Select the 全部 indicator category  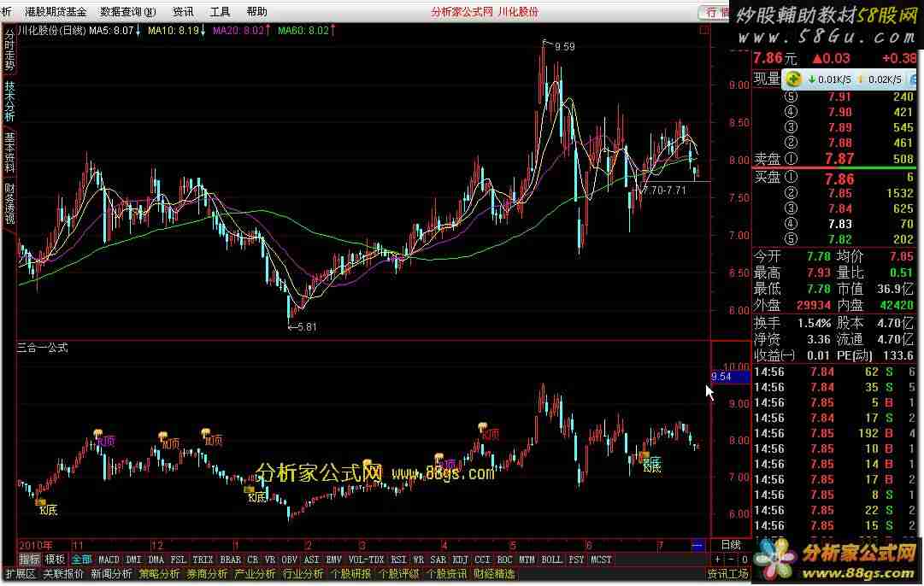[x=81, y=560]
